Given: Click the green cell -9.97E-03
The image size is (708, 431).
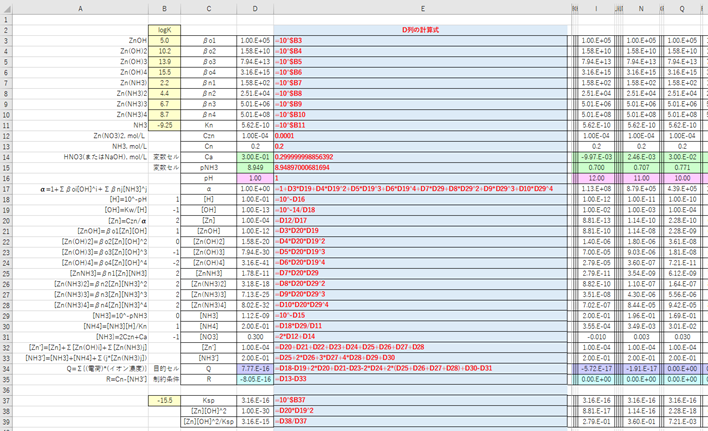Looking at the screenshot, I should 596,157.
